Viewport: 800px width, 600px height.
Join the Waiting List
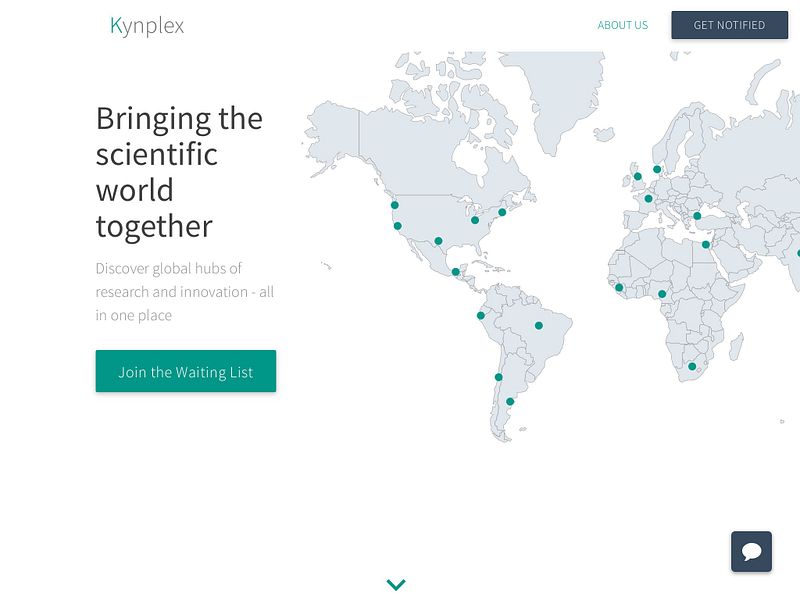tap(185, 371)
